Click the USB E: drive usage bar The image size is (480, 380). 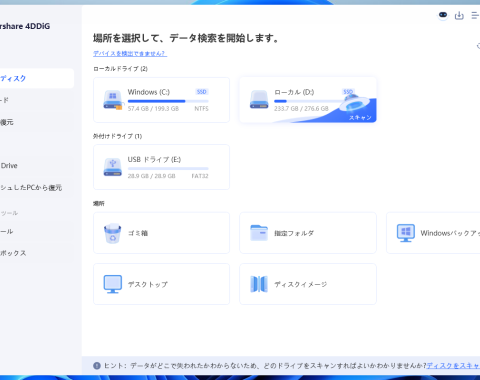tap(168, 168)
